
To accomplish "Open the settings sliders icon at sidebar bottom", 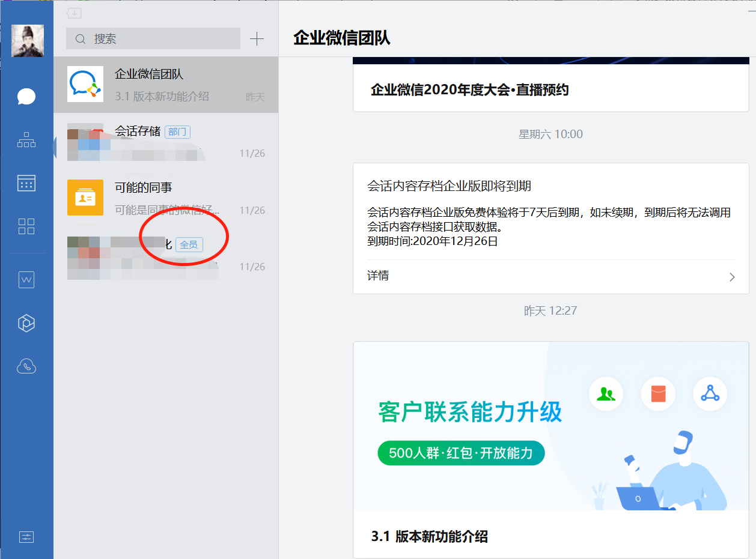I will 26,537.
